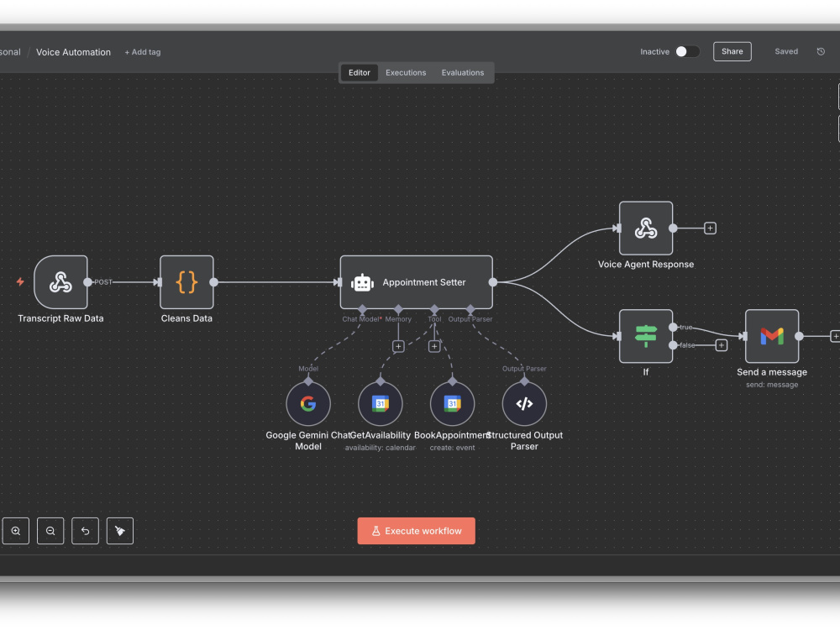Open the If condition node
The image size is (840, 630).
645,336
